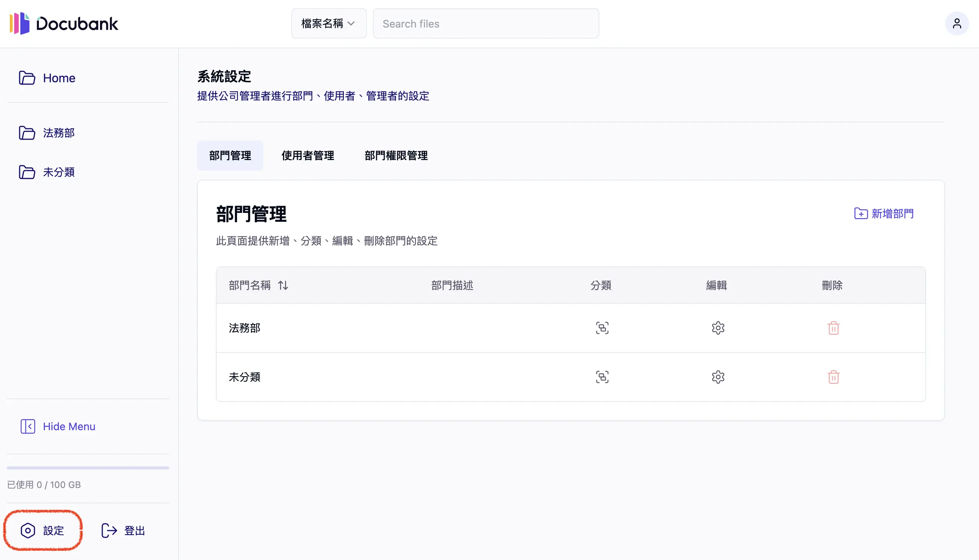Open the 設定 settings option

tap(43, 531)
